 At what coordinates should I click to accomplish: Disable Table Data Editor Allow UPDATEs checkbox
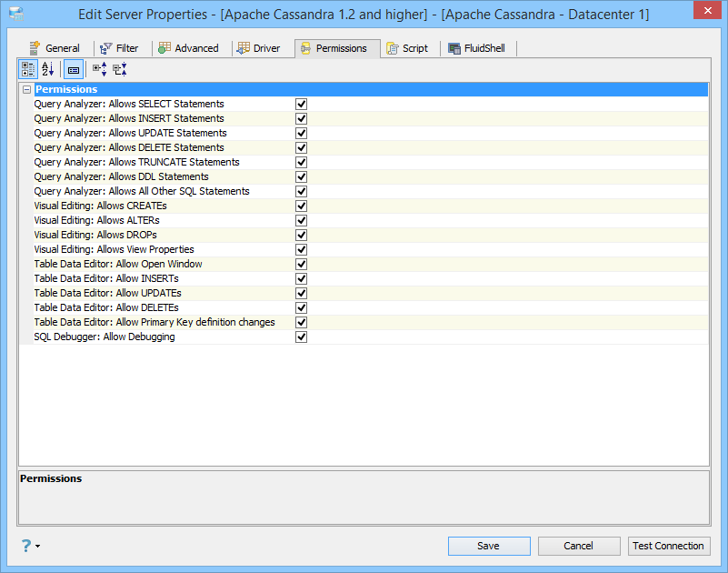(x=302, y=293)
